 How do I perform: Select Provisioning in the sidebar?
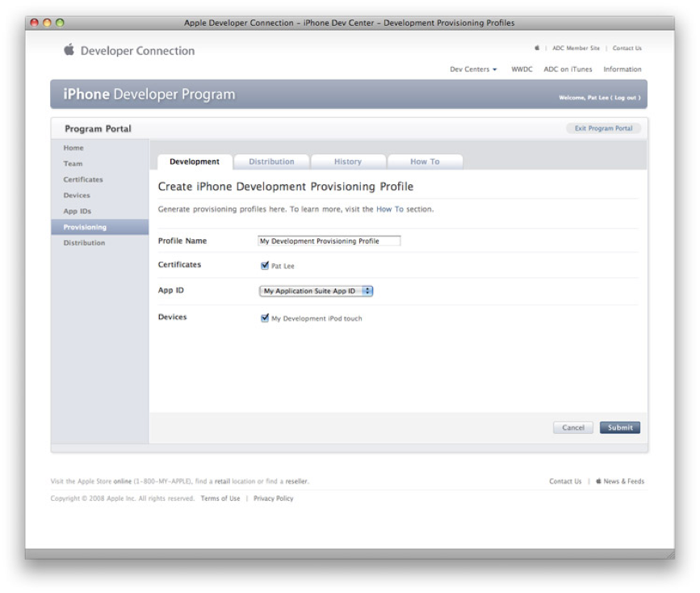click(x=99, y=227)
